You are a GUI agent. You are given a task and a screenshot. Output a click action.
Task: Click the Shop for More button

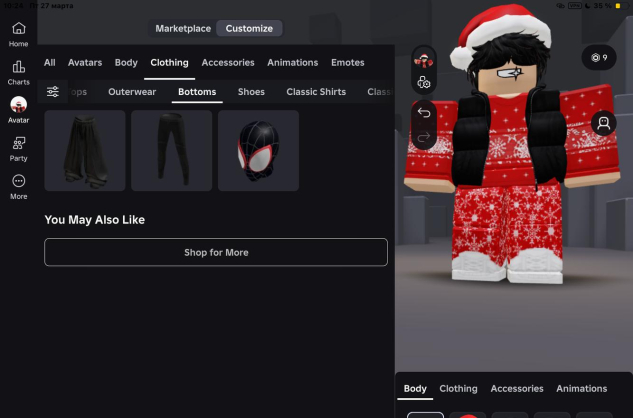216,252
